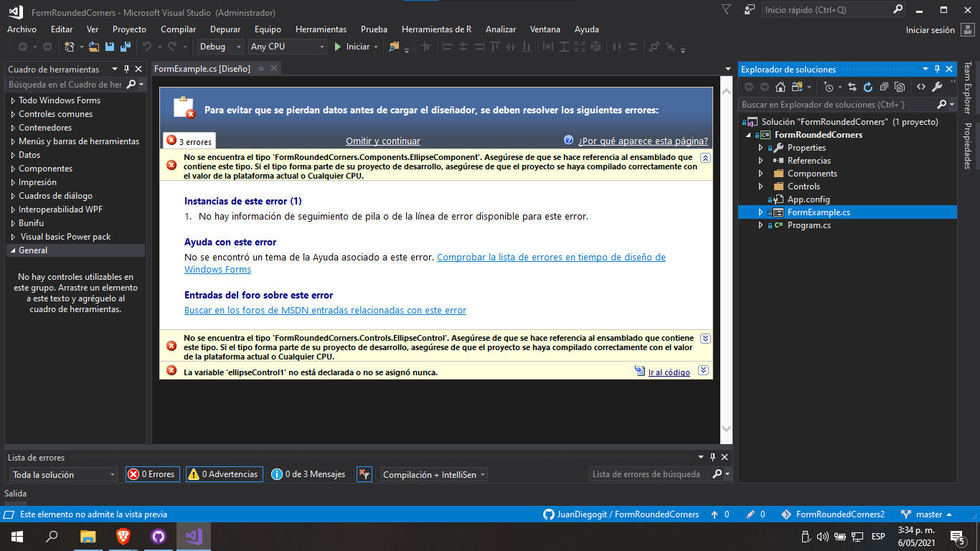Click the Lista de errores search field
980x551 pixels.
pyautogui.click(x=646, y=474)
